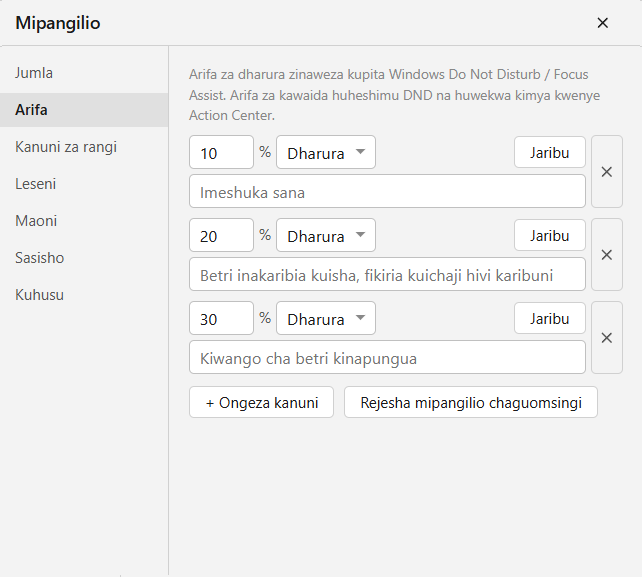Open the Dharura dropdown for the 10% rule
This screenshot has width=642, height=577.
point(326,152)
